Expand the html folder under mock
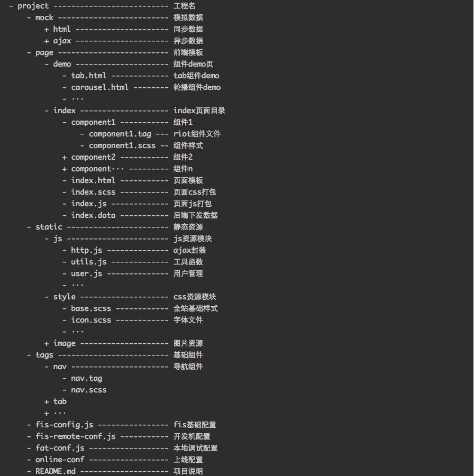This screenshot has height=476, width=474. pyautogui.click(x=47, y=29)
